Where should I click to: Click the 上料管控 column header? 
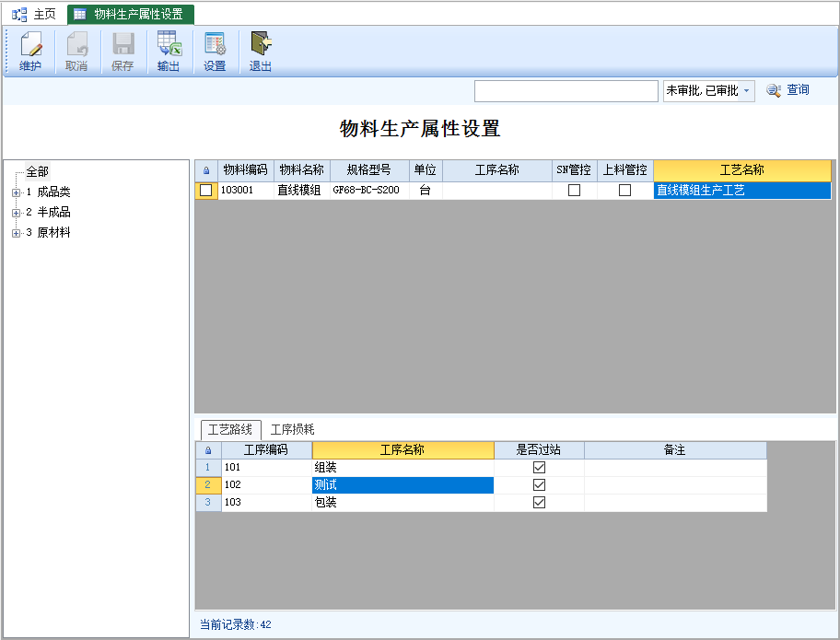[625, 170]
